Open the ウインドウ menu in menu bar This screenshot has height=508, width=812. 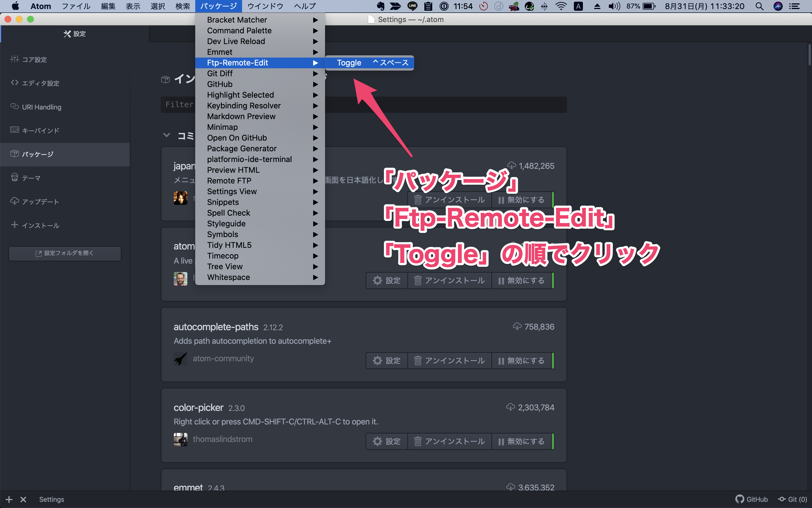pyautogui.click(x=265, y=6)
